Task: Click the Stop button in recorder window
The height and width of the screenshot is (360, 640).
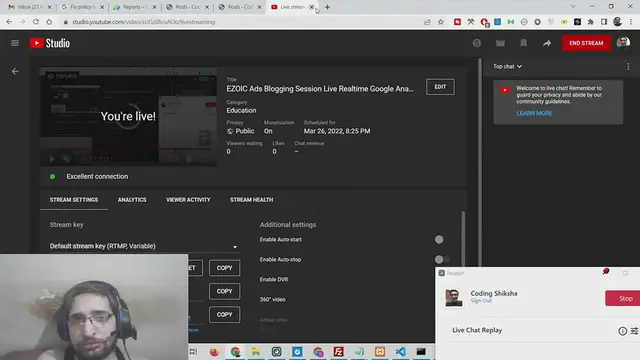Action: click(623, 298)
